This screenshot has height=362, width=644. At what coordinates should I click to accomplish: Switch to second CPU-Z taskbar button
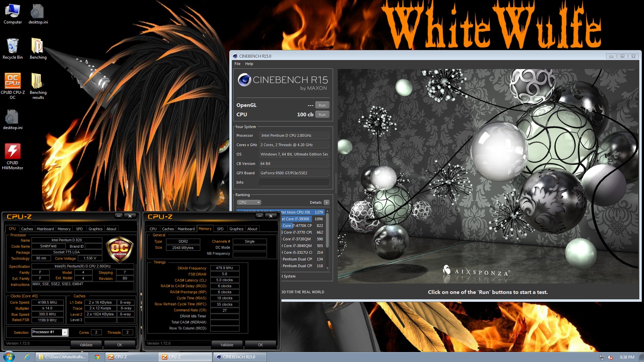click(x=186, y=357)
